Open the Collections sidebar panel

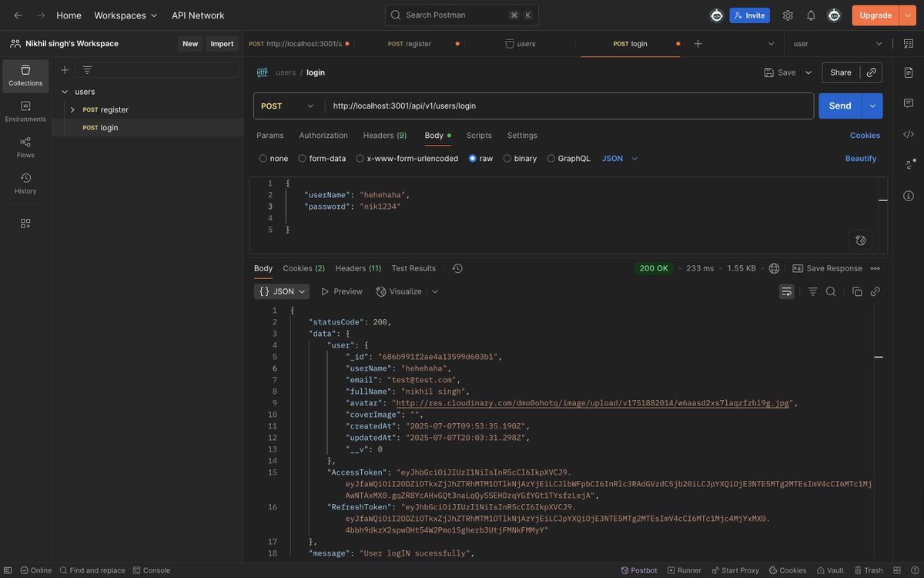[x=25, y=76]
